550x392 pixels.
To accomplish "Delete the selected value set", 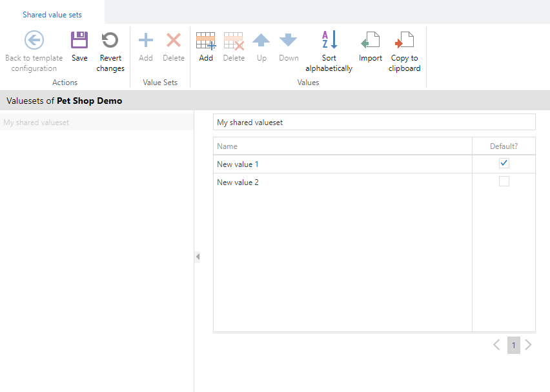I will pyautogui.click(x=174, y=41).
